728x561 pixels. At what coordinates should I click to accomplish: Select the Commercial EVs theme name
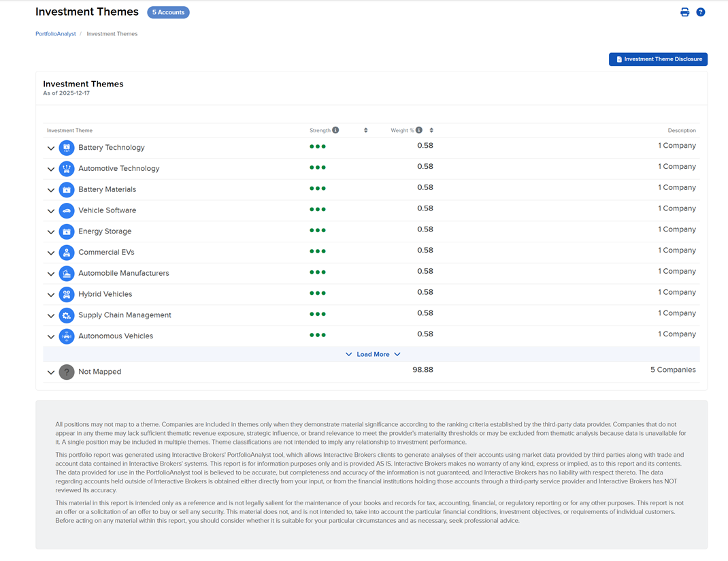(x=106, y=252)
